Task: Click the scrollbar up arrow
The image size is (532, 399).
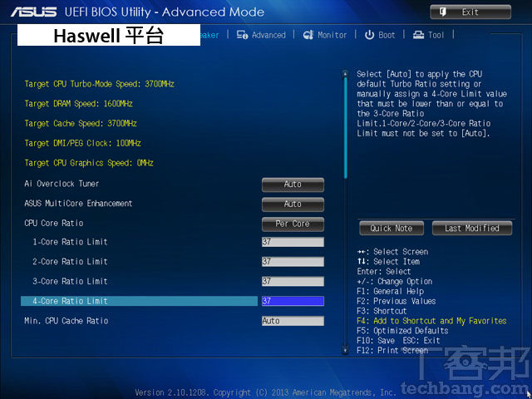Action: (345, 73)
